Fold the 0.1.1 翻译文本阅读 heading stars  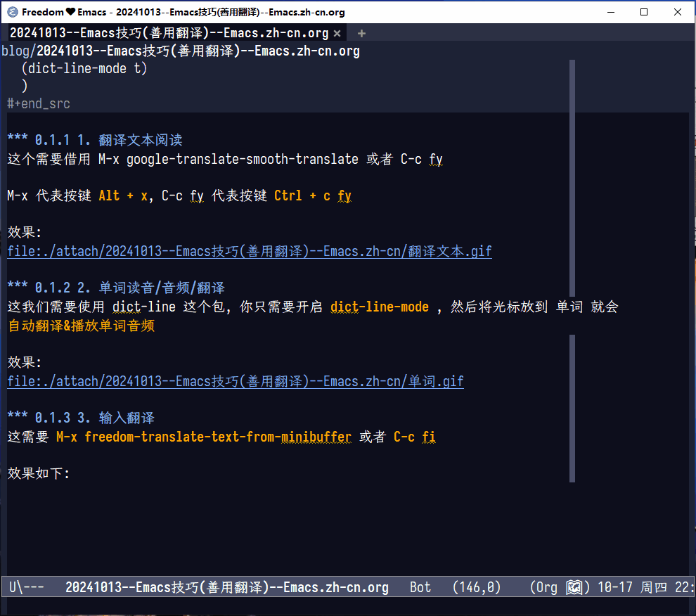point(18,139)
